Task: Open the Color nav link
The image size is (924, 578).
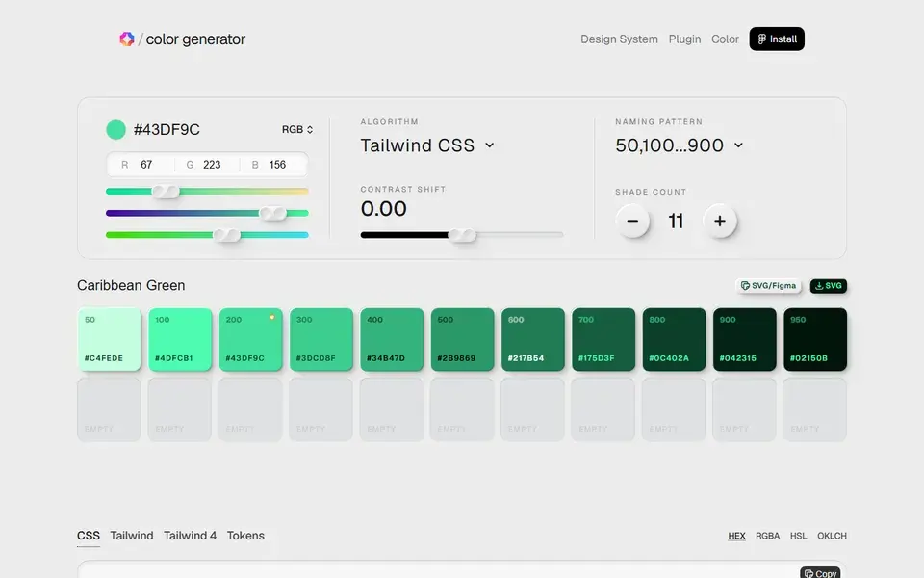Action: pos(724,39)
